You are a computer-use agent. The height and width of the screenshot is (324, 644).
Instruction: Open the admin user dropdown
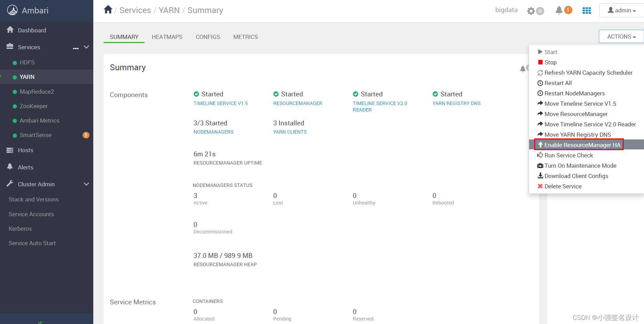point(622,10)
